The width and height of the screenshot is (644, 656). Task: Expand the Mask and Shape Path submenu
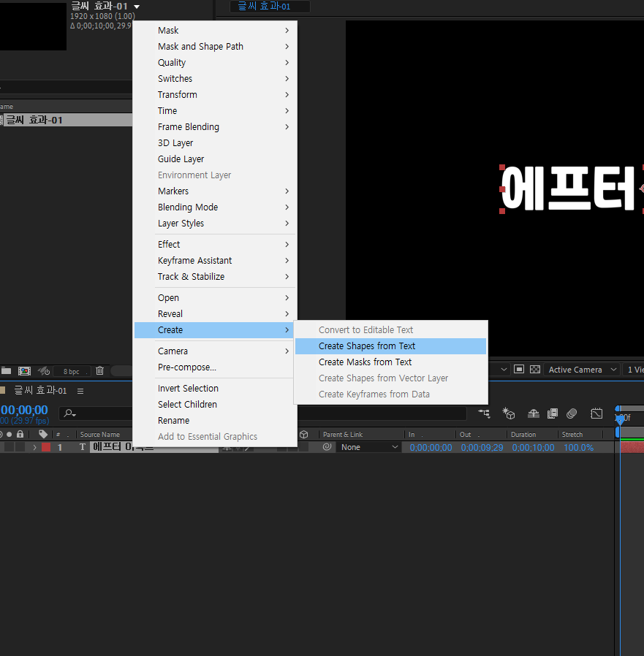(x=215, y=47)
